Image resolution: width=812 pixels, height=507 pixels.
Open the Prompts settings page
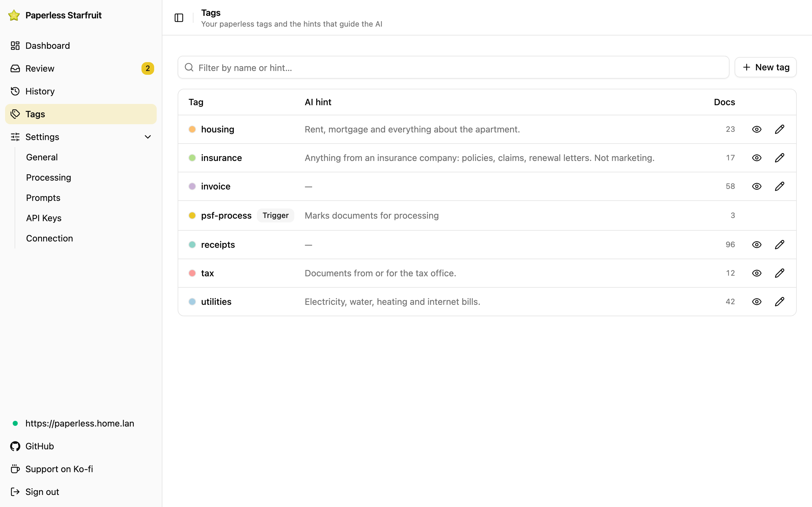click(43, 198)
